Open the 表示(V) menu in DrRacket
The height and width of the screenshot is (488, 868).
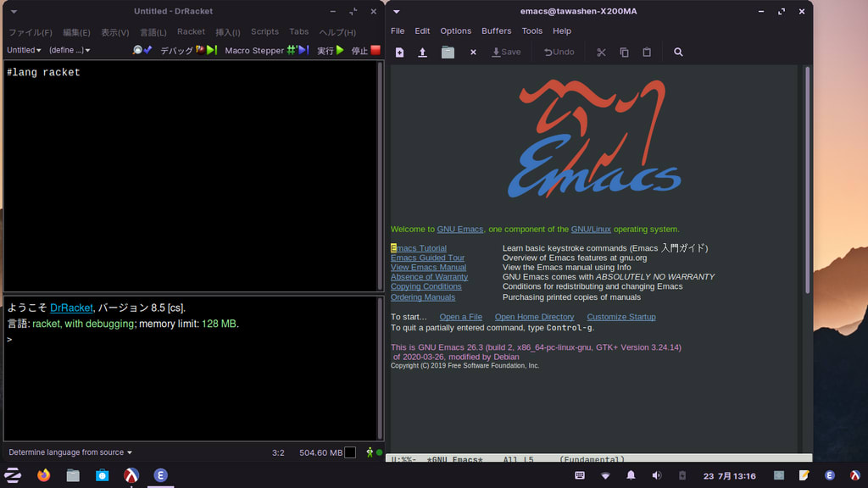(x=114, y=32)
